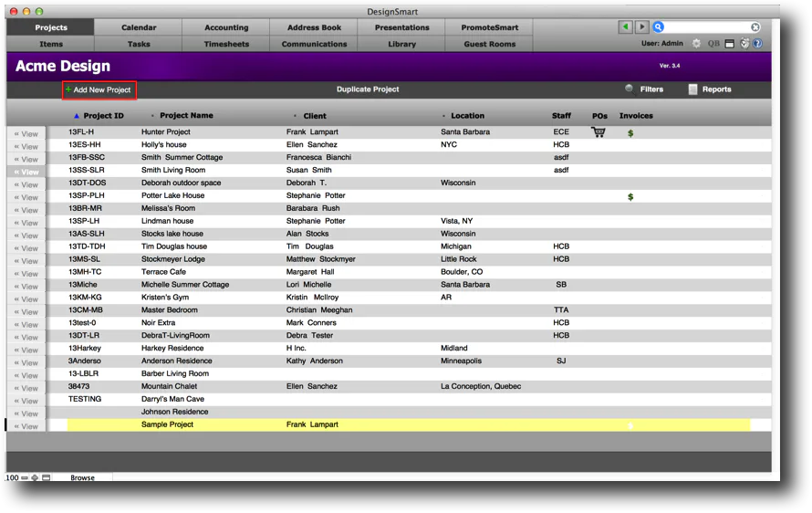Switch to the Projects tab

(x=51, y=27)
